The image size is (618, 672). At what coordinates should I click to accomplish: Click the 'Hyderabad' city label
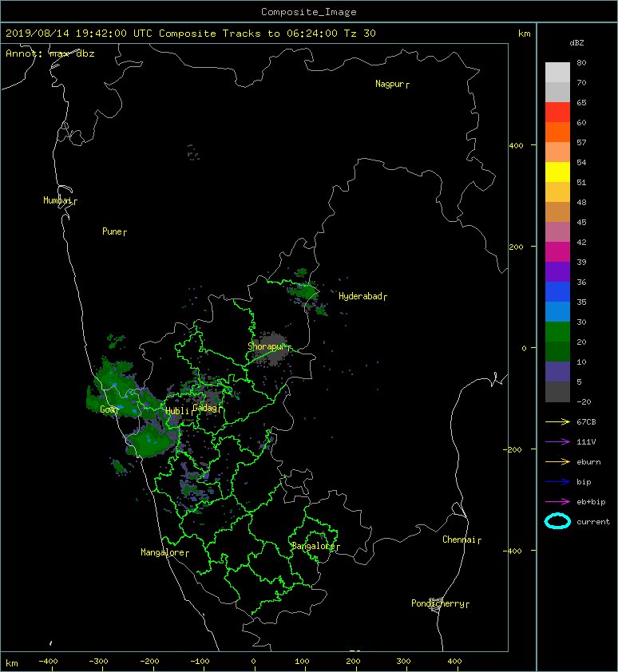click(x=360, y=296)
